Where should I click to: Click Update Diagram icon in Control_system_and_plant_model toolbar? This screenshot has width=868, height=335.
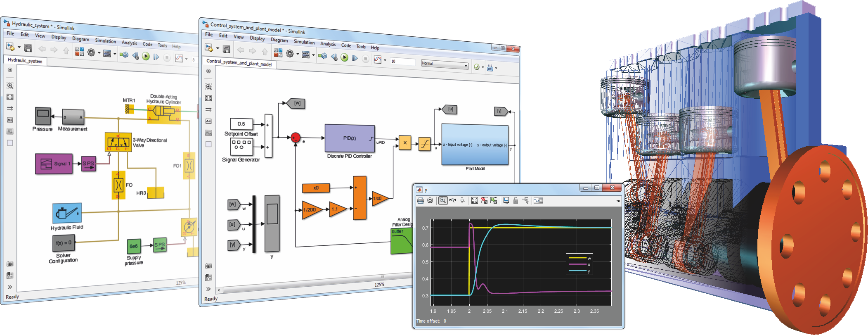(x=323, y=56)
